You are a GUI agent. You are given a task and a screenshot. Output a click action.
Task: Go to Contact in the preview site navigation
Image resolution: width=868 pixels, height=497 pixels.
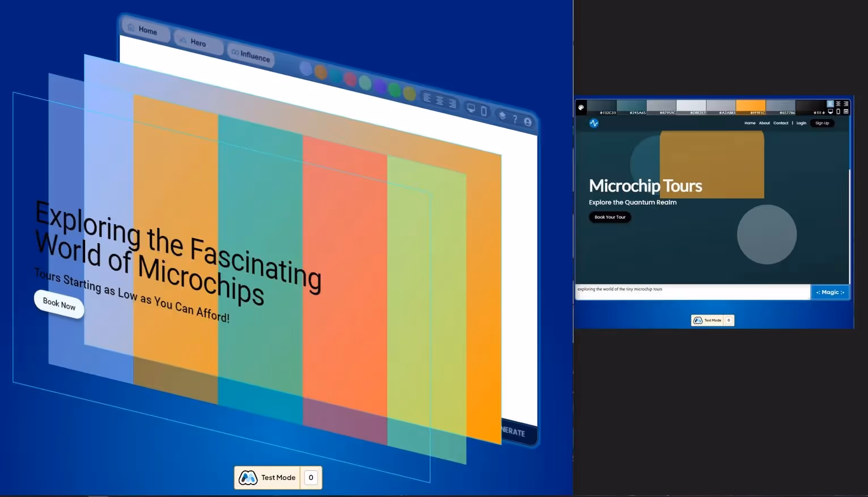tap(781, 123)
